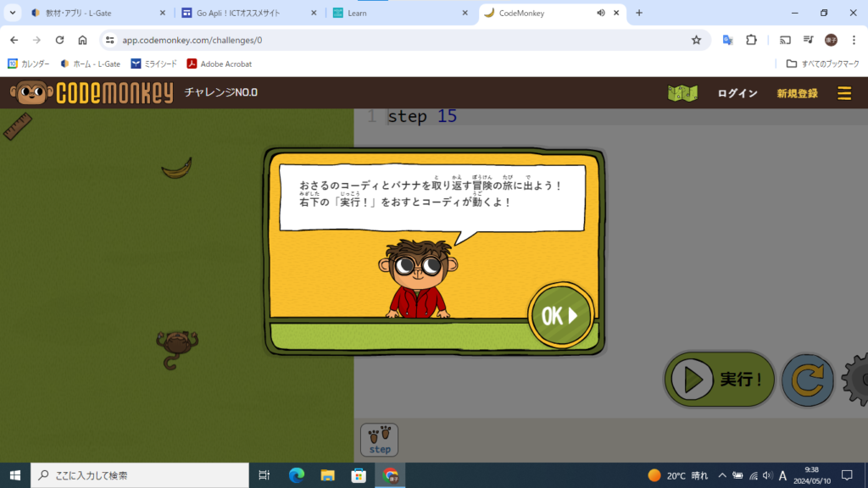Show hidden system tray icons
The image size is (868, 488).
(x=722, y=475)
